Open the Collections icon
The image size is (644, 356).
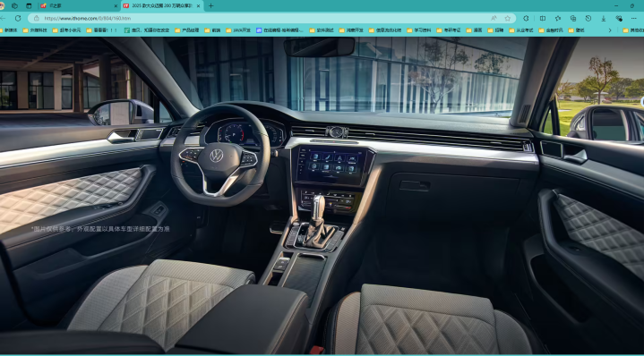coord(573,18)
